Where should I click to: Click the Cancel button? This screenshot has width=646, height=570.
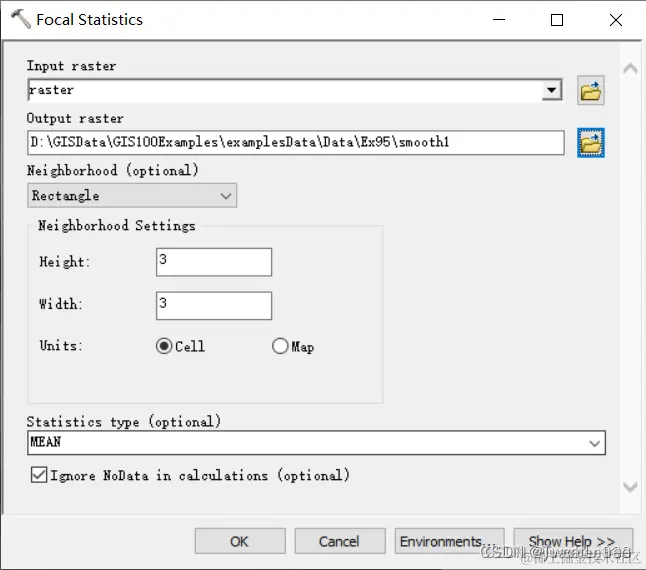pyautogui.click(x=340, y=541)
